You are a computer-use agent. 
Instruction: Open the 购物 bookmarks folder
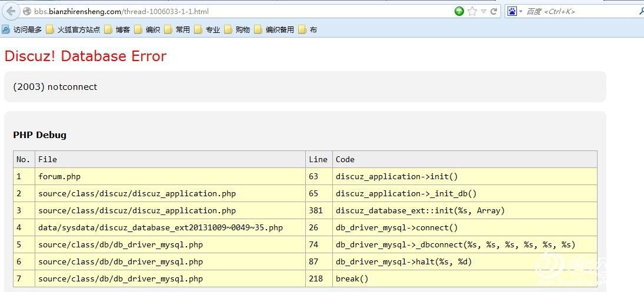(x=237, y=29)
